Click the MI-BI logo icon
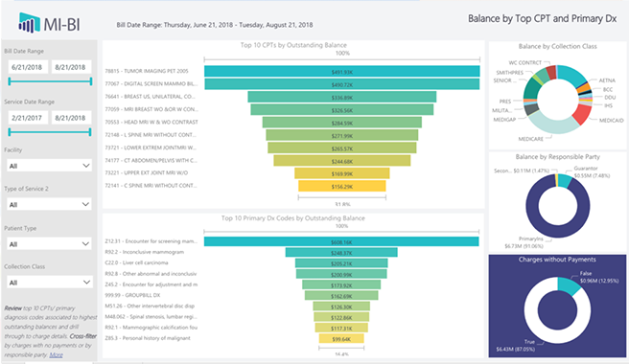629x364 pixels. (29, 22)
